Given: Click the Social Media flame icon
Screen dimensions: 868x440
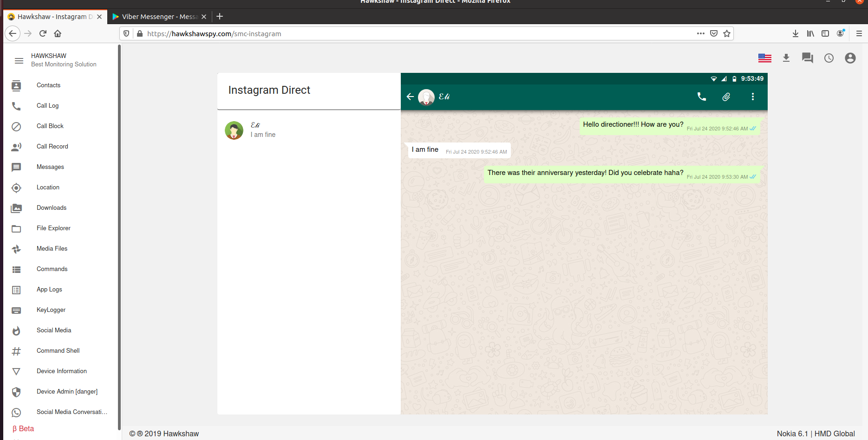Looking at the screenshot, I should point(16,330).
